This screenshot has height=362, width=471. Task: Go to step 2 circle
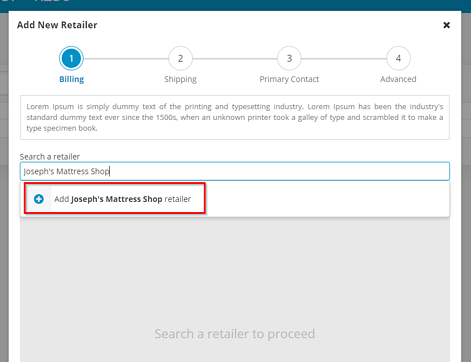(180, 58)
